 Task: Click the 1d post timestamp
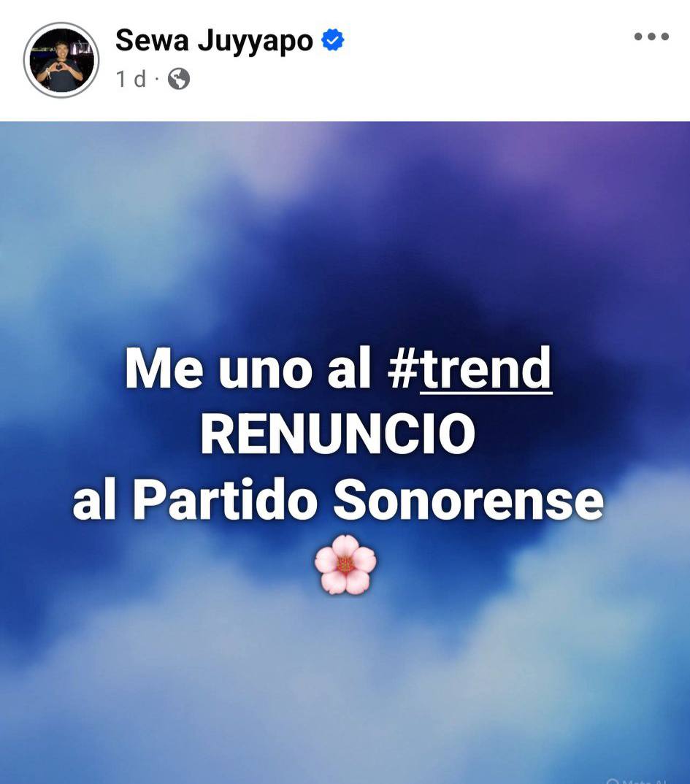(x=131, y=79)
